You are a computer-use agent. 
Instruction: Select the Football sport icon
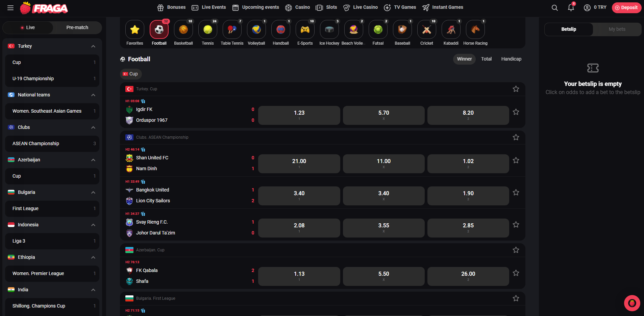159,29
